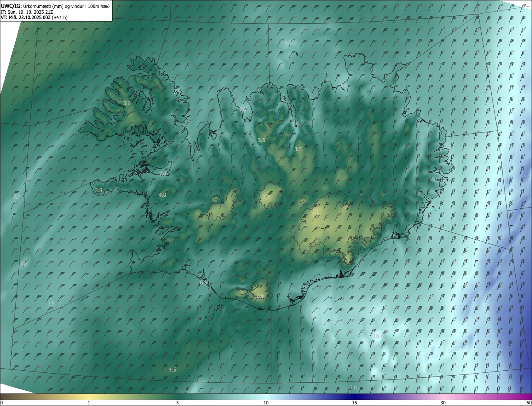The width and height of the screenshot is (532, 406).
Task: Click the "4.5" value in the southern sea
Action: coord(172,369)
